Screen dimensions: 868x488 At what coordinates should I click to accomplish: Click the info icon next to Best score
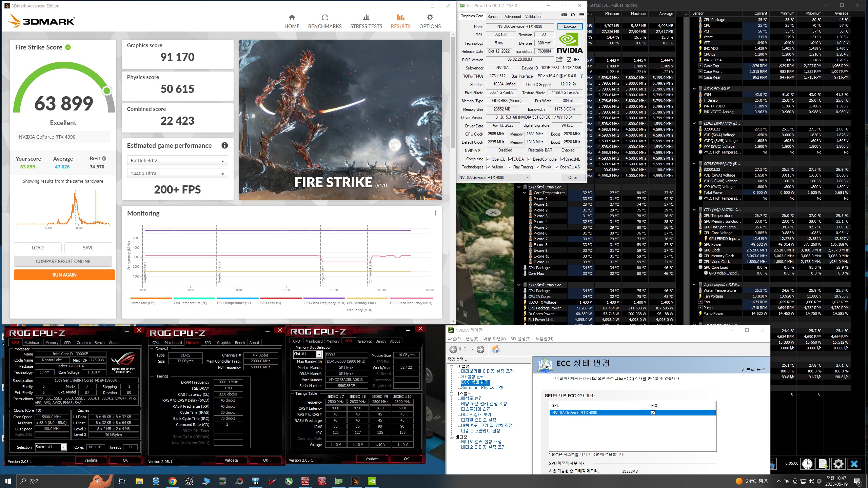(104, 158)
